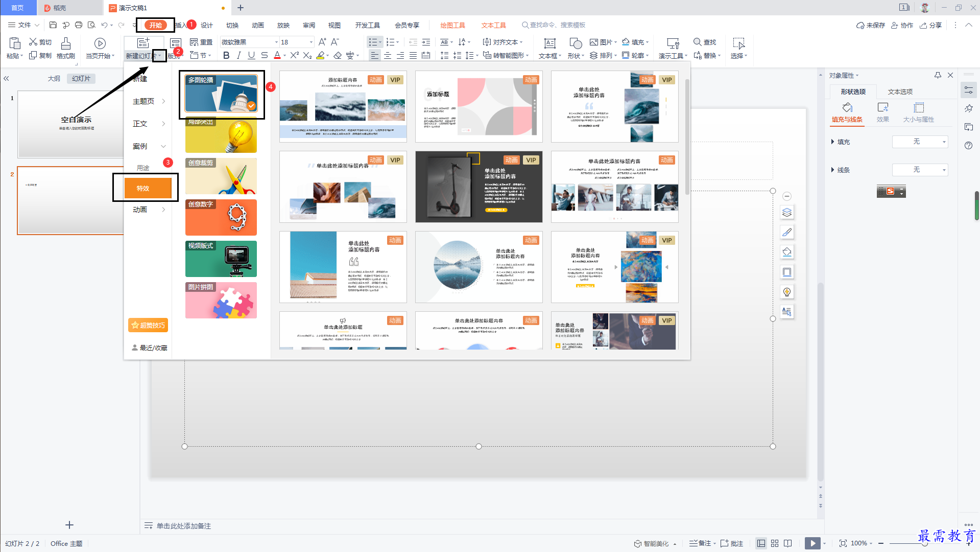This screenshot has height=552, width=980.
Task: Click the Save icon in quick toolbar
Action: [53, 25]
